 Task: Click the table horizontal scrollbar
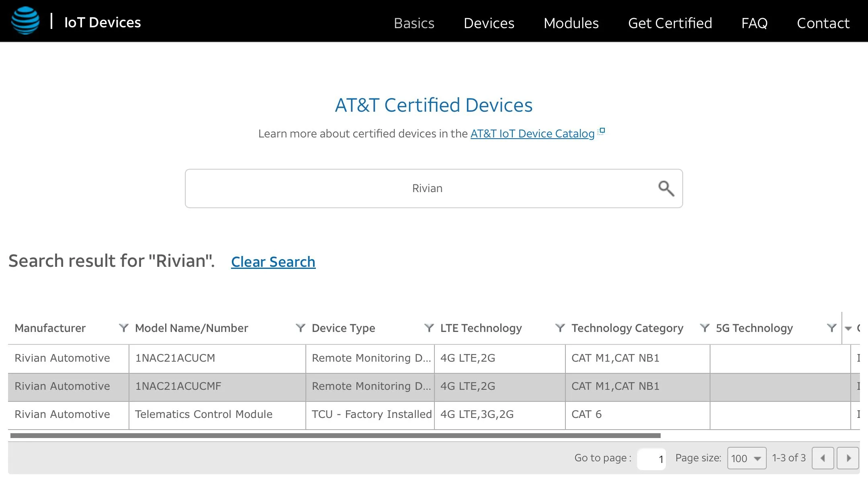(336, 436)
